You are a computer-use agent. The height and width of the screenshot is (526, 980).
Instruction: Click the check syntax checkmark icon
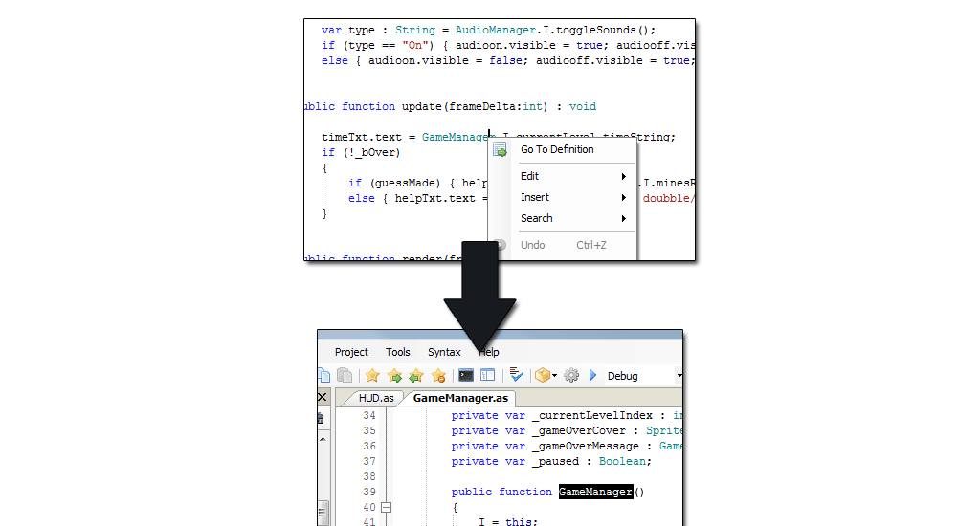516,376
